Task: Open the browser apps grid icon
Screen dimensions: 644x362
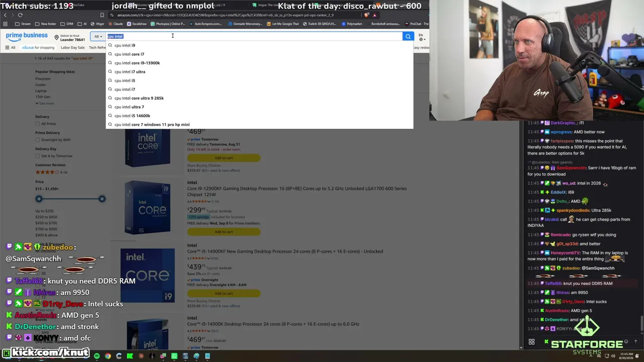Action: pos(5,24)
